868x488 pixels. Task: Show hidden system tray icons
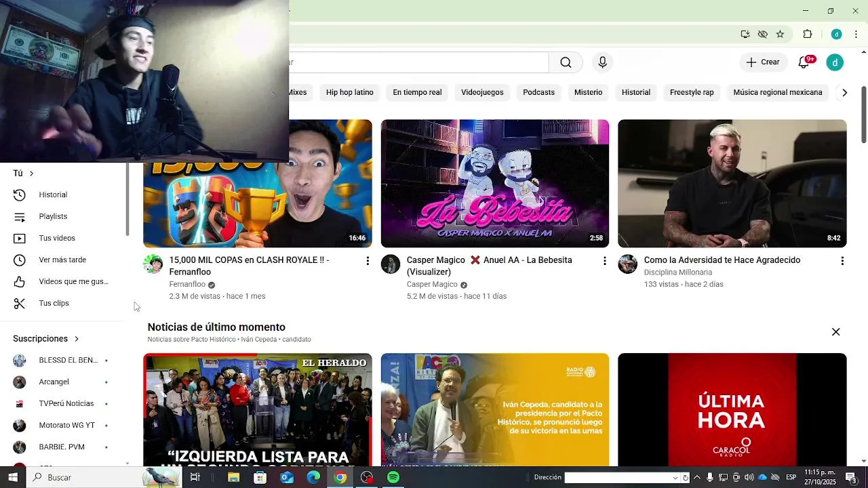696,477
